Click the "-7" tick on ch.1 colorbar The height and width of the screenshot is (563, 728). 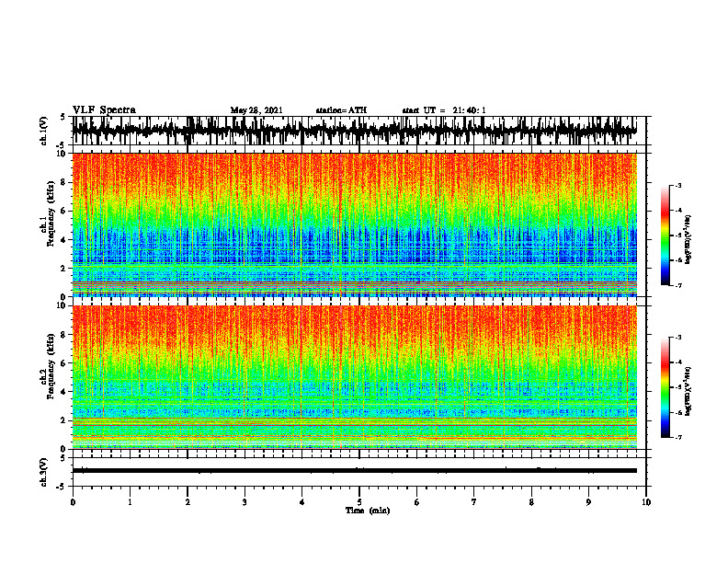(x=678, y=285)
